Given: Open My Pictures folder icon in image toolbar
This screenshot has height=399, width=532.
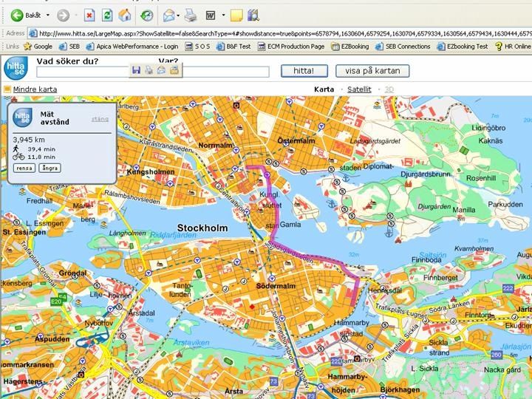Looking at the screenshot, I should point(174,70).
